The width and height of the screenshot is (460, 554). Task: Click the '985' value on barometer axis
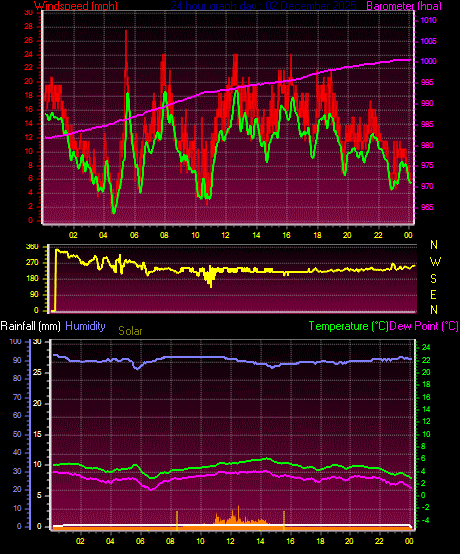coord(427,124)
